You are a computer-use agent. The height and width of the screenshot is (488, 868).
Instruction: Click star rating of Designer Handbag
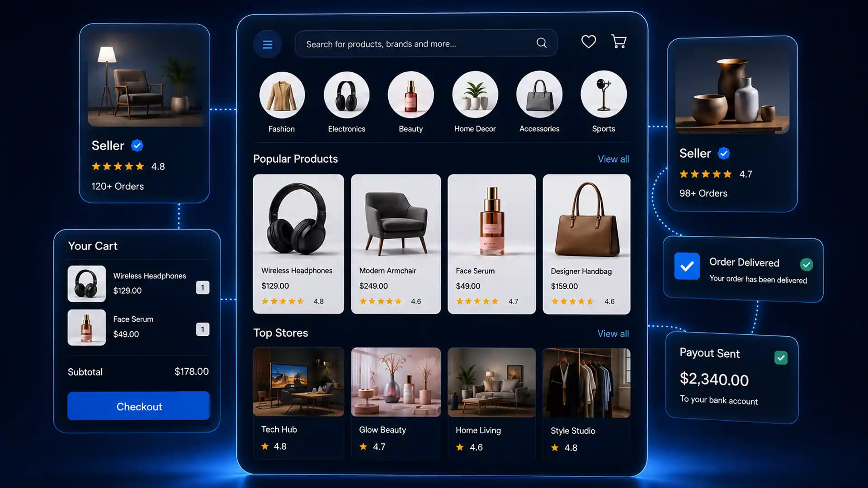pyautogui.click(x=572, y=301)
